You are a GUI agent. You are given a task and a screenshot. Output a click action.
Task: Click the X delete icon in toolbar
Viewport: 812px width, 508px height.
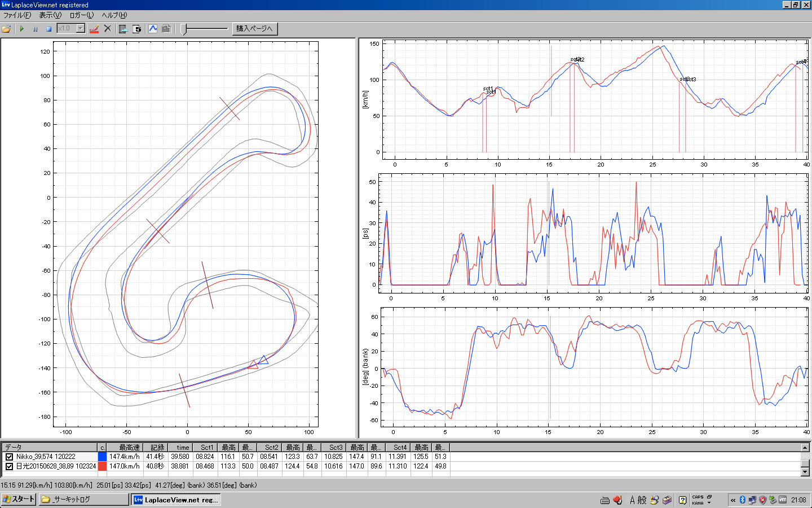coord(108,29)
